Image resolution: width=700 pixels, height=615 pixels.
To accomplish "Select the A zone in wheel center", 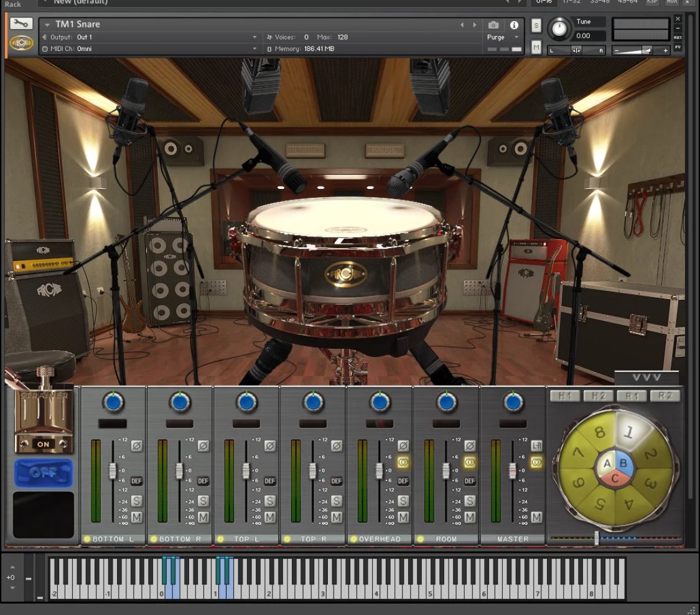I will pyautogui.click(x=607, y=464).
